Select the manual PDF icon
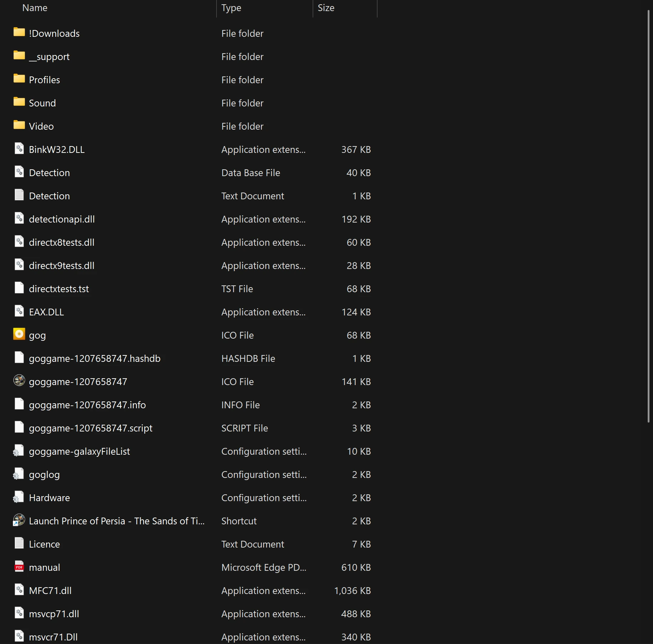This screenshot has height=644, width=653. [19, 566]
